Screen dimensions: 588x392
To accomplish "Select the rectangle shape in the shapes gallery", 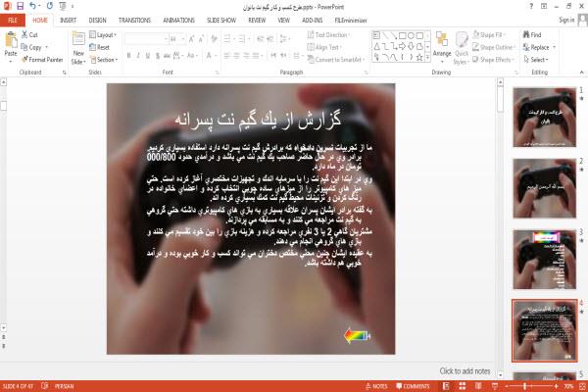I will (403, 35).
